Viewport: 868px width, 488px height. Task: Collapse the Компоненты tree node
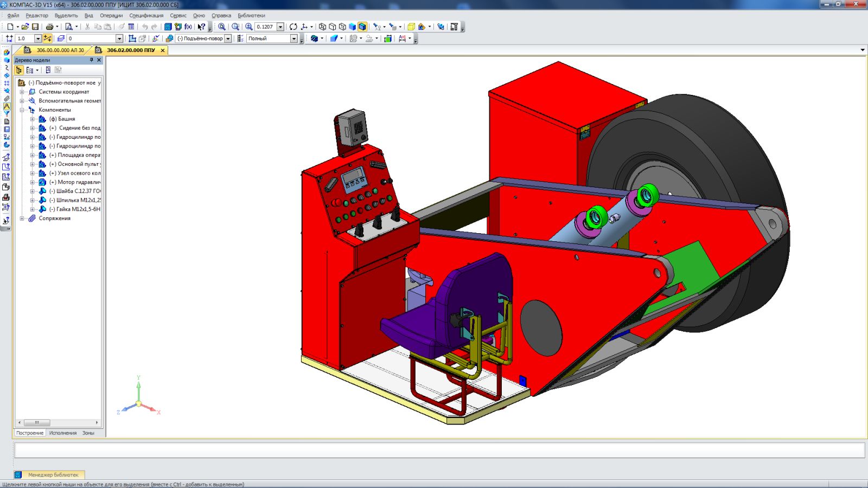click(x=22, y=110)
